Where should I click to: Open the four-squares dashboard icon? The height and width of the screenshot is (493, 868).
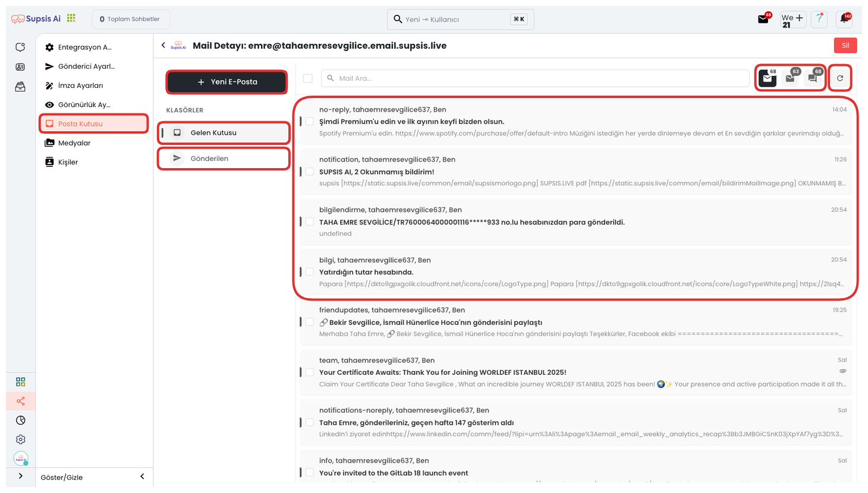click(x=21, y=381)
